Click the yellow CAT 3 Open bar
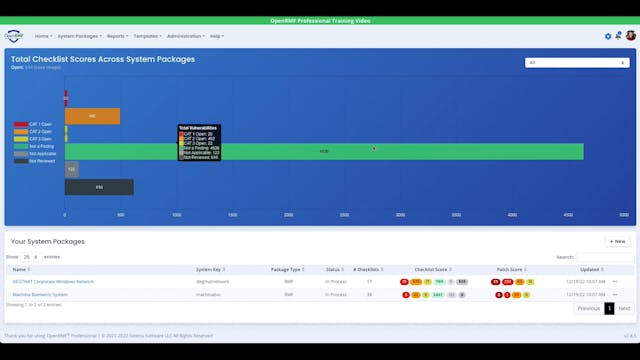The height and width of the screenshot is (360, 640). click(x=66, y=134)
